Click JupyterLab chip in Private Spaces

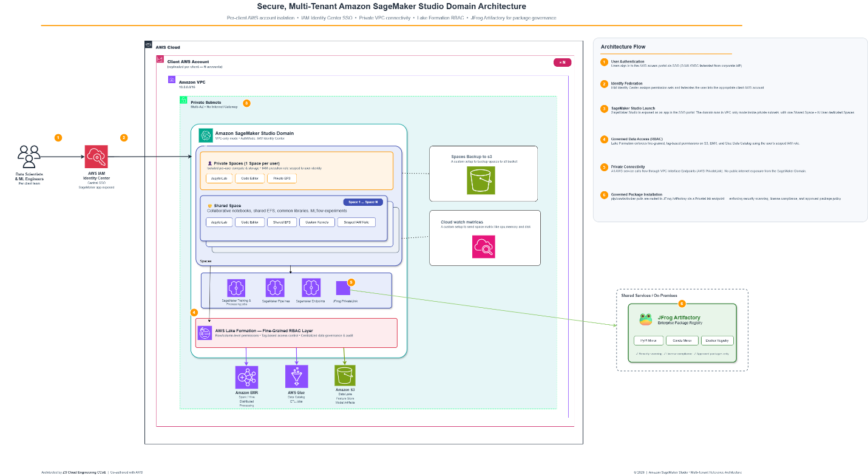coord(219,178)
